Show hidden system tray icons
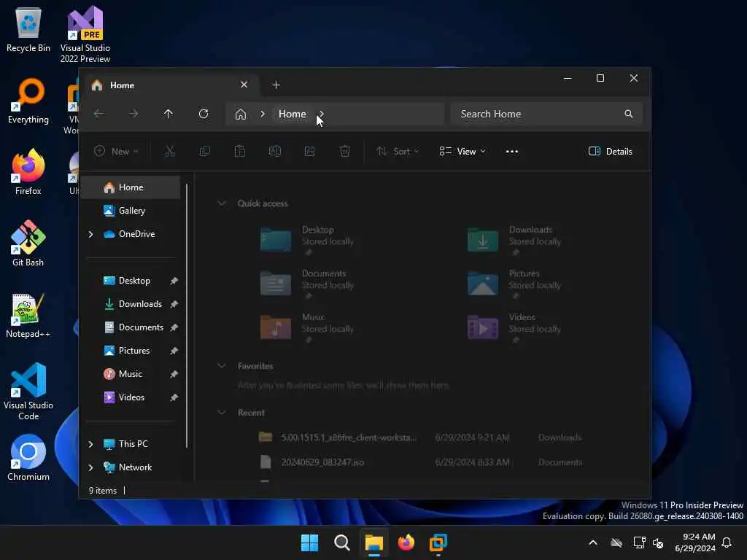The width and height of the screenshot is (747, 560). 593,542
